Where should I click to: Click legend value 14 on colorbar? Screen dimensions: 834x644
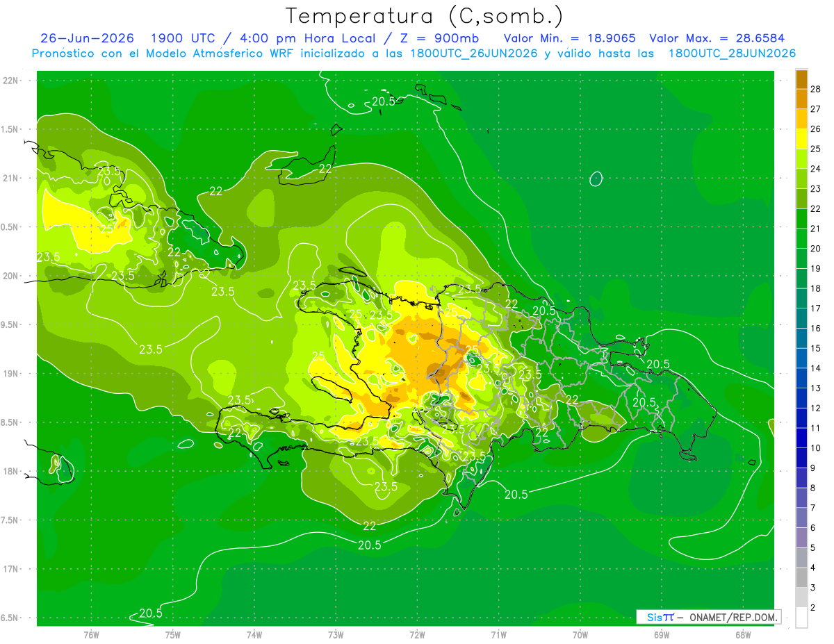click(815, 368)
